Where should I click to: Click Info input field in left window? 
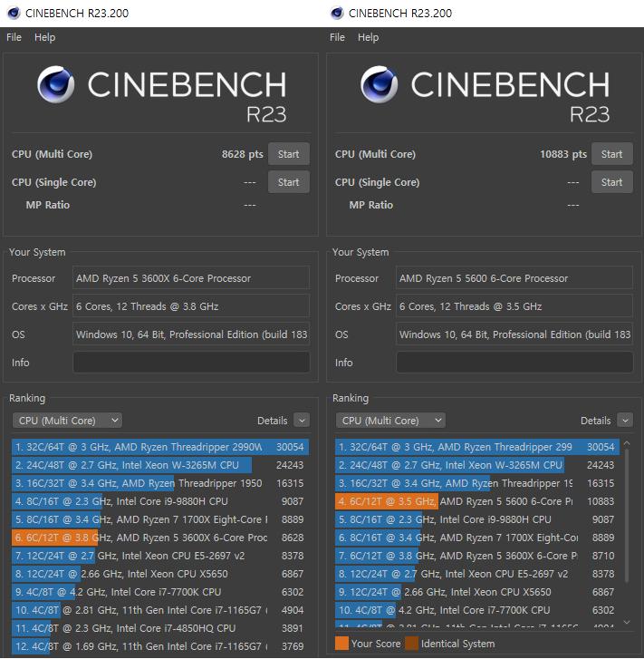191,363
